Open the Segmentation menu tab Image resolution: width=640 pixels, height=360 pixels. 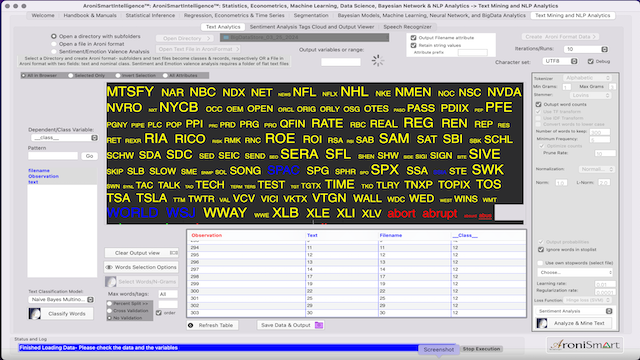coord(311,16)
